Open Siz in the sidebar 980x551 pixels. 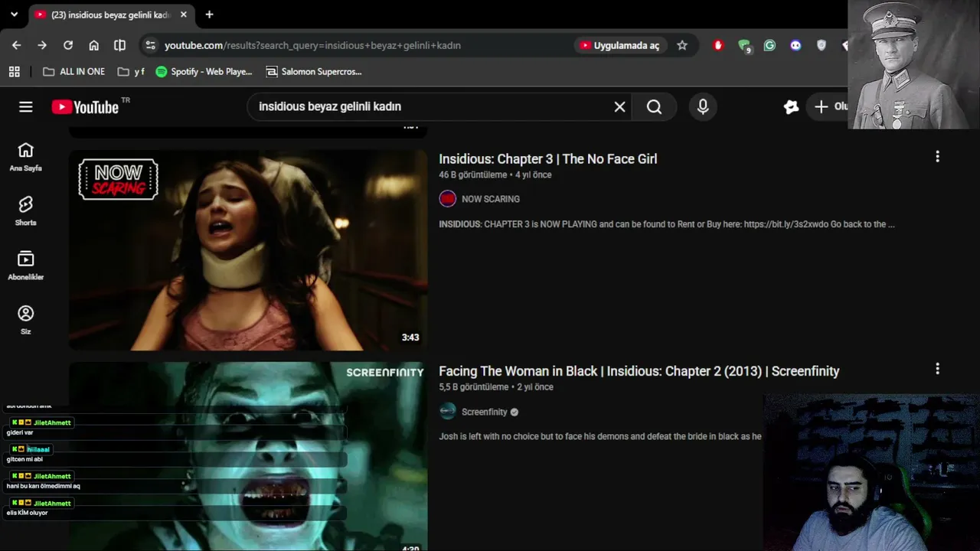26,320
